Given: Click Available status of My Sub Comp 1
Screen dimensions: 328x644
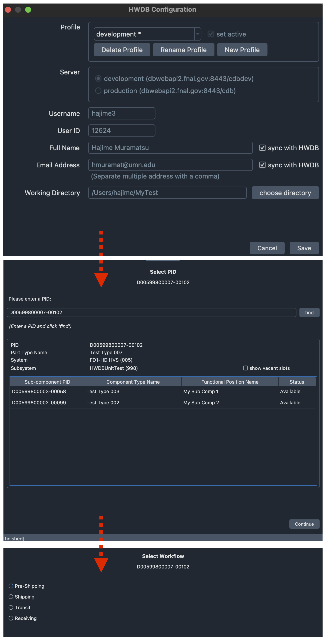Looking at the screenshot, I should (x=297, y=391).
